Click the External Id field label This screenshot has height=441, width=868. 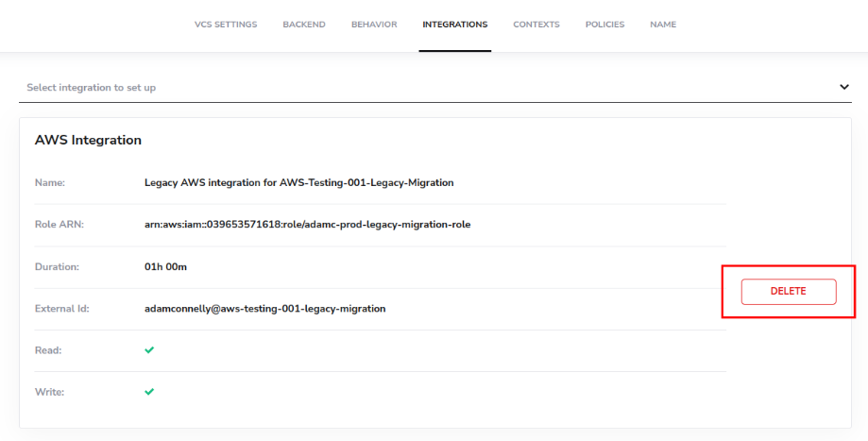[x=61, y=309]
